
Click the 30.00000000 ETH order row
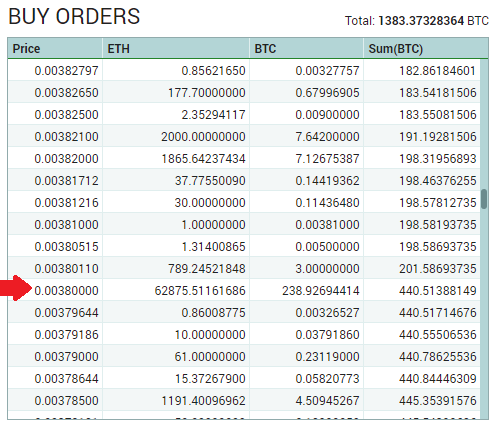point(244,203)
